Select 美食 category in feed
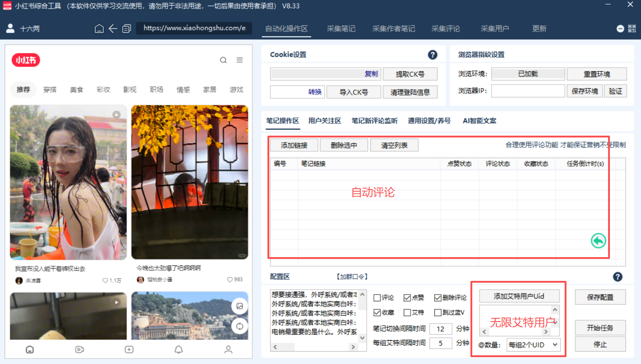The image size is (641, 364). pos(76,90)
